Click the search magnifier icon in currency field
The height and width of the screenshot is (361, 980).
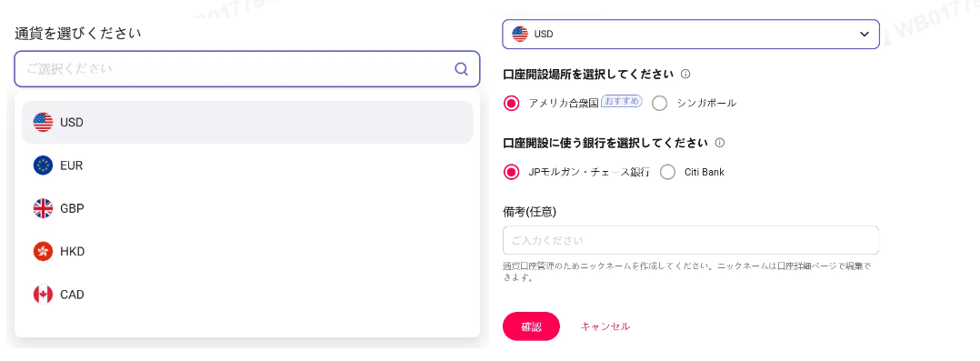tap(461, 69)
